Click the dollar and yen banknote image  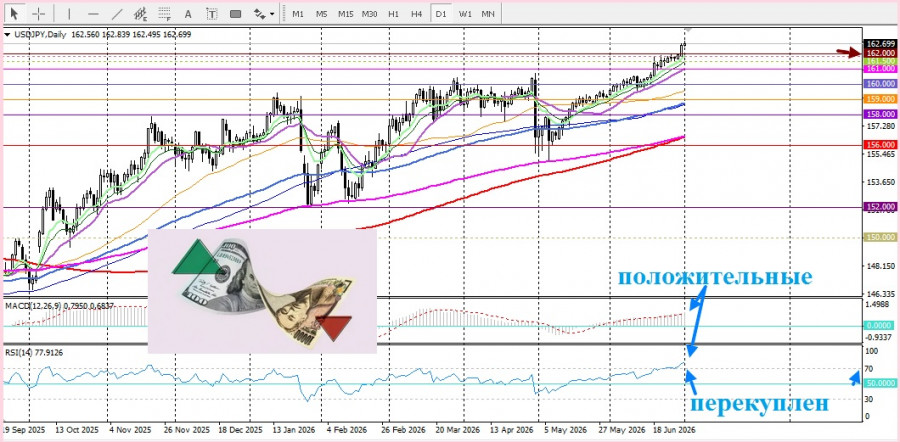point(262,291)
